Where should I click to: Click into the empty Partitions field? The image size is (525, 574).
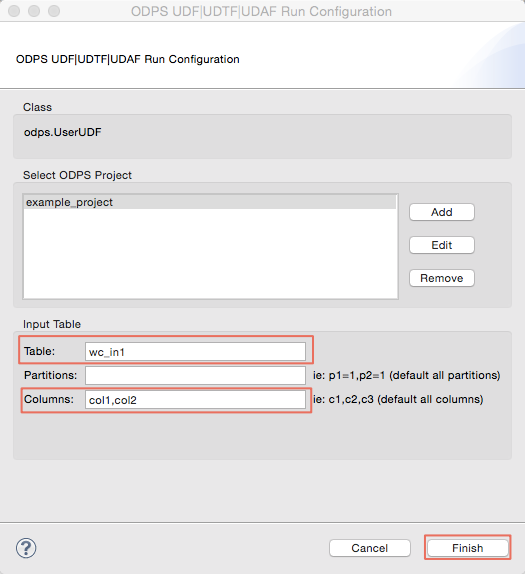[x=195, y=376]
